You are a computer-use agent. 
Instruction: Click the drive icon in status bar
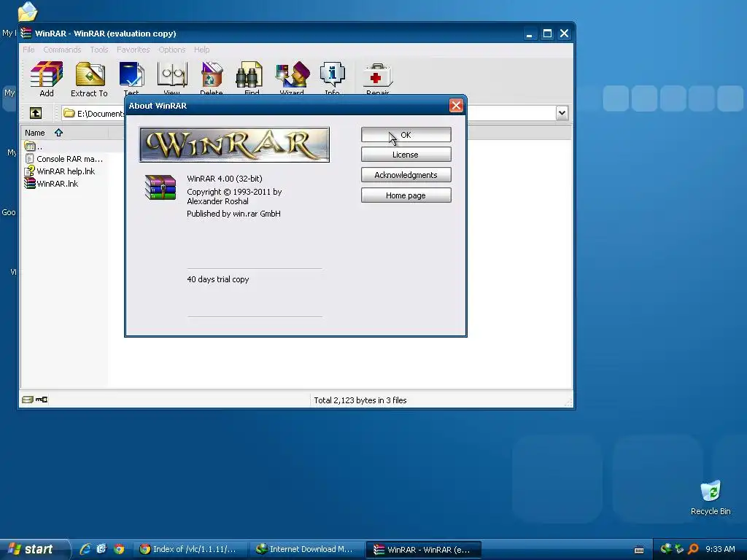28,400
